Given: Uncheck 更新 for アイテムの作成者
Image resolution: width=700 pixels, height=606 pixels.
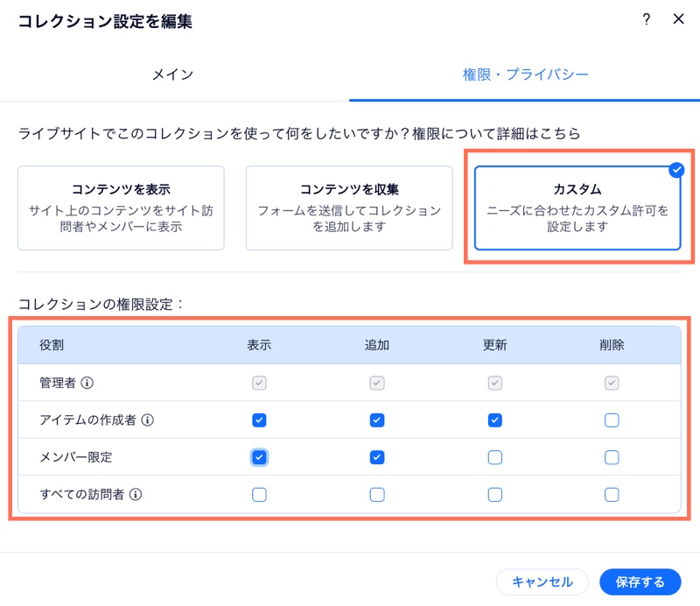Looking at the screenshot, I should (494, 420).
